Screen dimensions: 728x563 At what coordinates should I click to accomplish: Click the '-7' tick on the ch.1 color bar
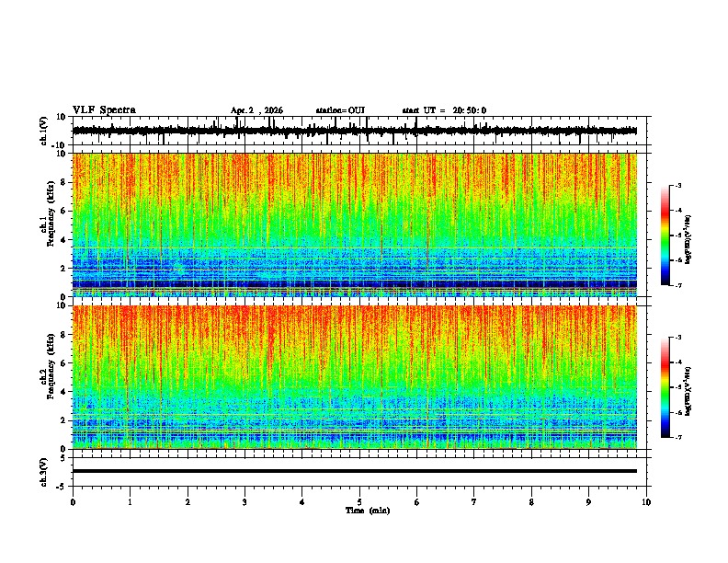click(678, 285)
